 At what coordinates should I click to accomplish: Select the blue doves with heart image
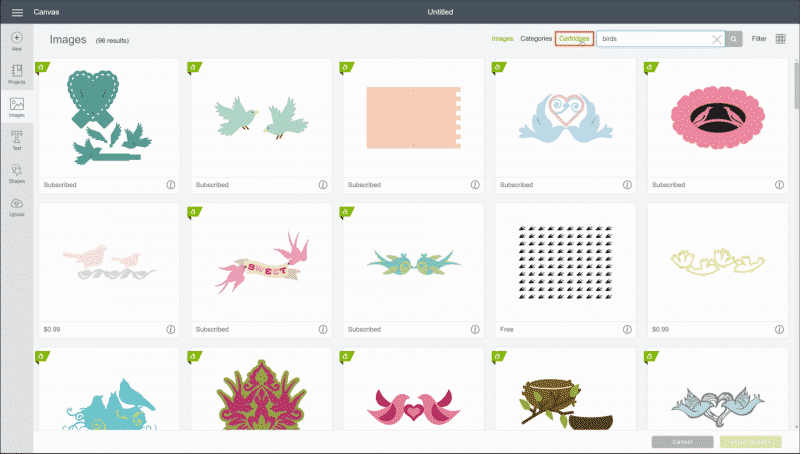click(565, 117)
